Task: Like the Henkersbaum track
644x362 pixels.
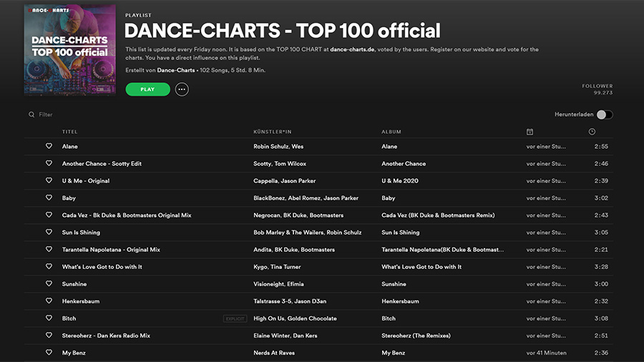Action: tap(49, 301)
